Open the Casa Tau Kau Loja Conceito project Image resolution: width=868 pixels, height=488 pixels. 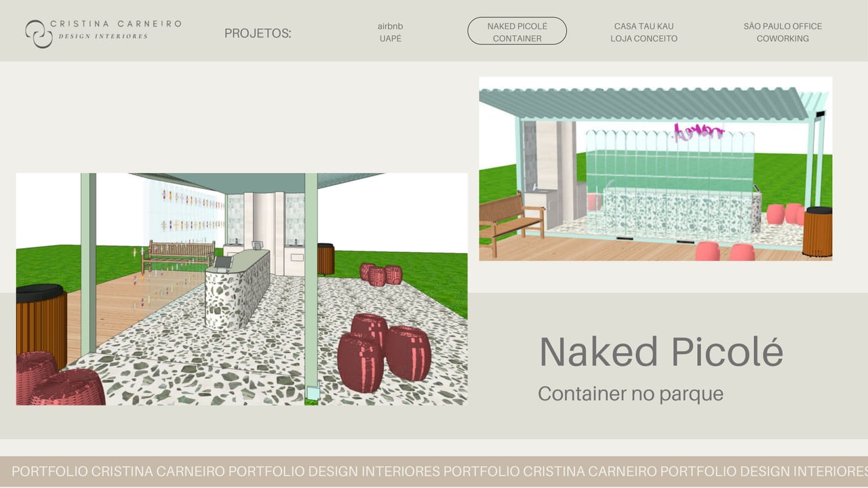(644, 33)
